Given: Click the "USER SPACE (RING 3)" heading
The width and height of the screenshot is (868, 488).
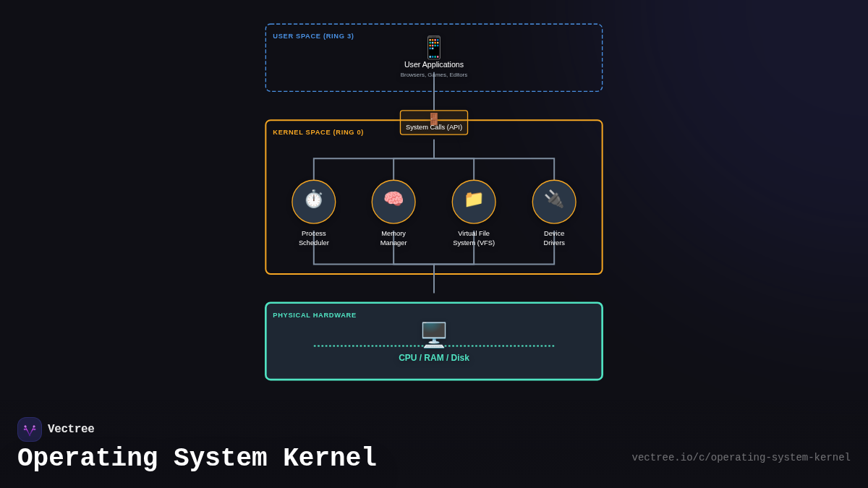Looking at the screenshot, I should [313, 36].
